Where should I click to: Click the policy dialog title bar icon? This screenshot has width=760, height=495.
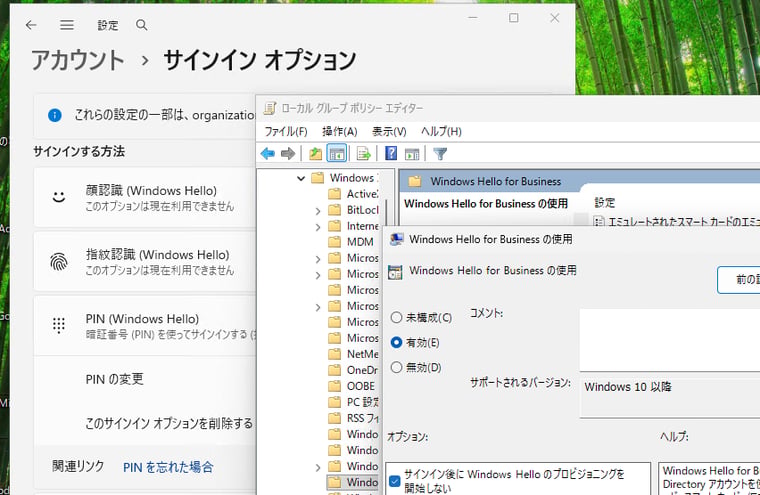pyautogui.click(x=396, y=240)
